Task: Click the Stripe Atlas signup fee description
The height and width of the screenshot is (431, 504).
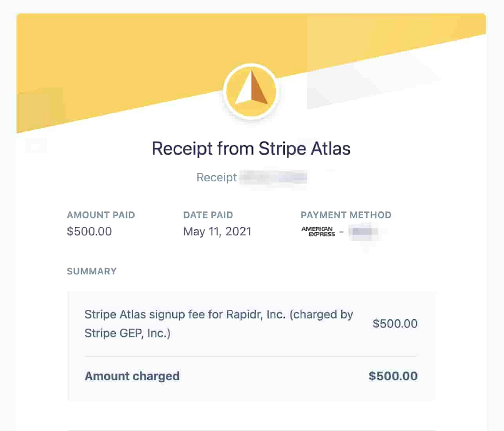Action: [218, 315]
